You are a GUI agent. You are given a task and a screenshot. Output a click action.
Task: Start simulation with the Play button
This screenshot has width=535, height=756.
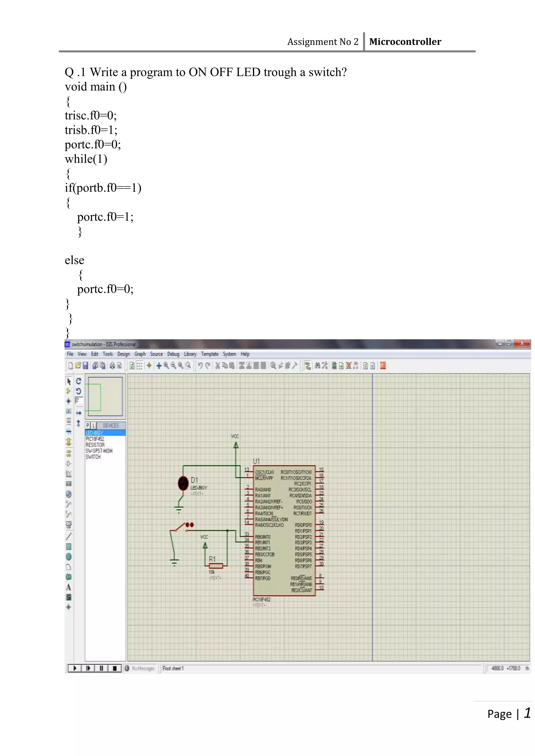pyautogui.click(x=75, y=668)
